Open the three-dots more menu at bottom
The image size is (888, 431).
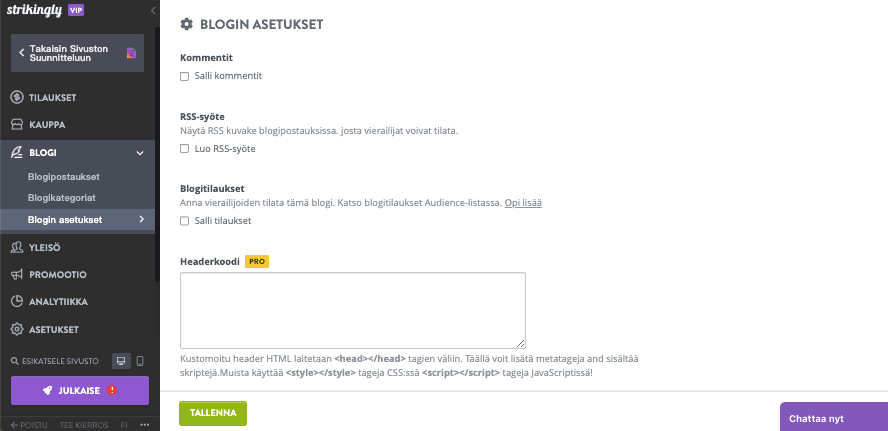point(144,424)
